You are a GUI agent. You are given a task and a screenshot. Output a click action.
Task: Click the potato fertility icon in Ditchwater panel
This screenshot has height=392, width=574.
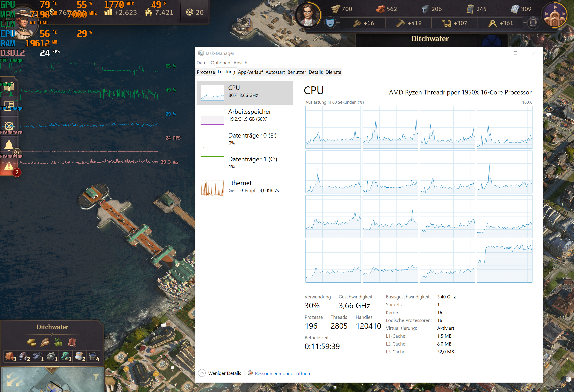[32, 342]
